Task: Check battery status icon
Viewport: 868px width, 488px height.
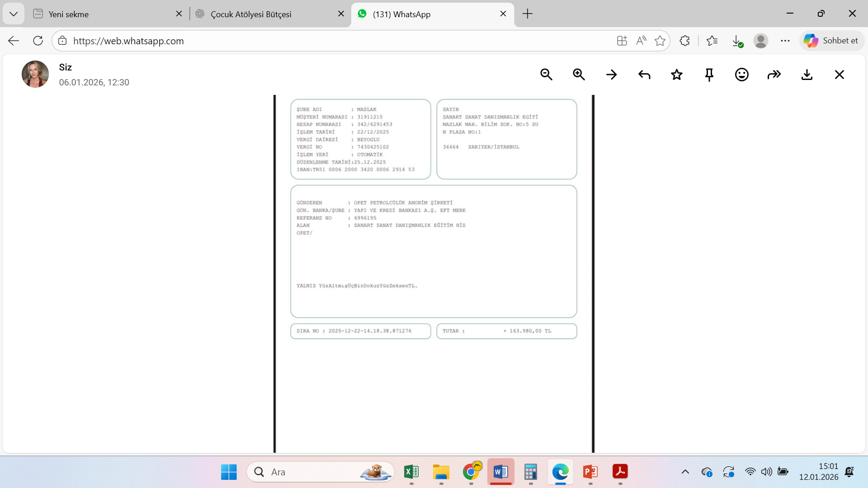Action: click(x=783, y=472)
